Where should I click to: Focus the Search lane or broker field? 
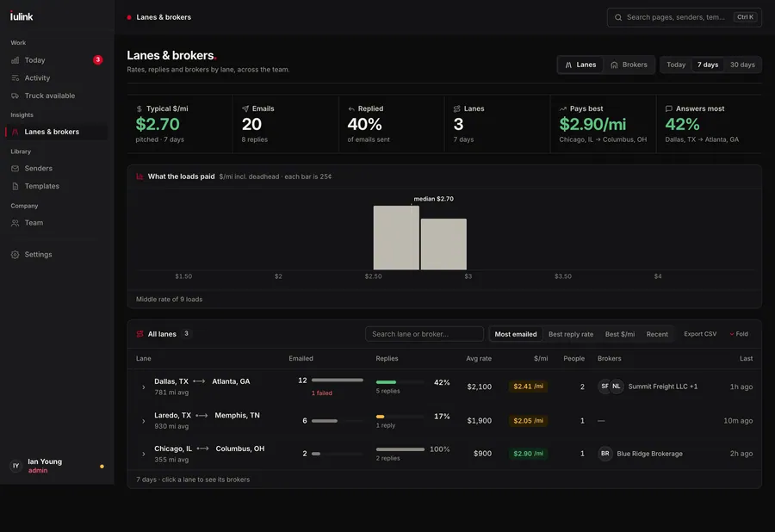[x=424, y=334]
